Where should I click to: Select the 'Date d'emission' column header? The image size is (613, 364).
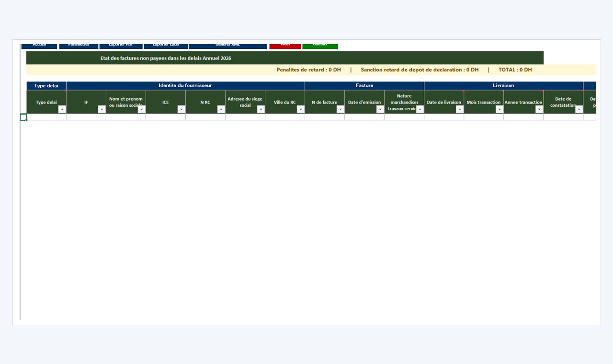pyautogui.click(x=364, y=102)
